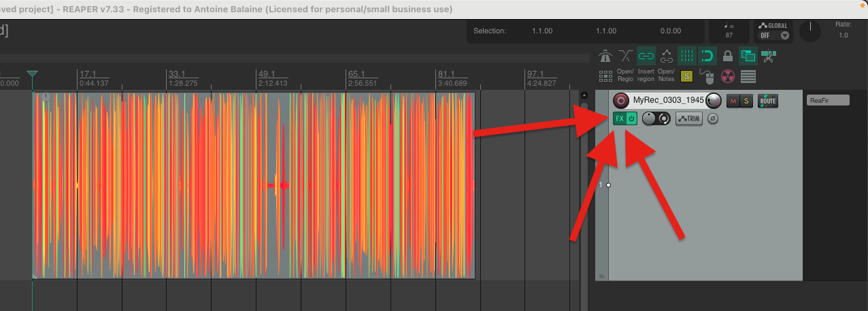Click the ReaFir FX slot
The height and width of the screenshot is (311, 868).
[x=829, y=100]
